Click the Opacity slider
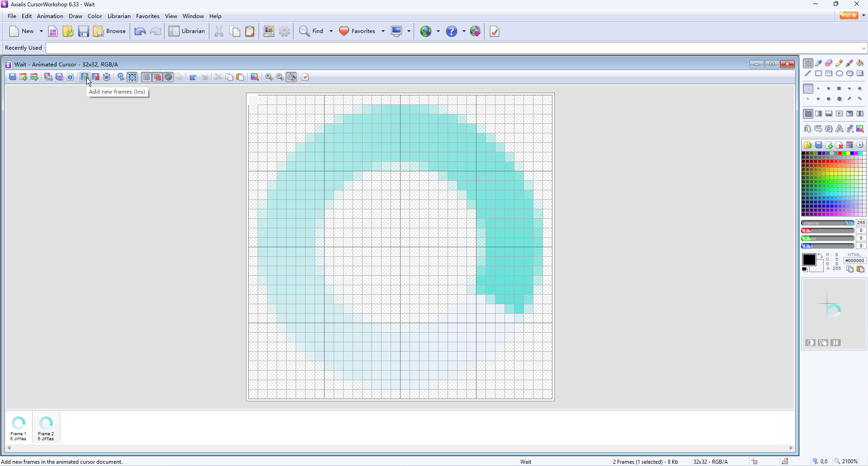The width and height of the screenshot is (868, 466). [827, 223]
